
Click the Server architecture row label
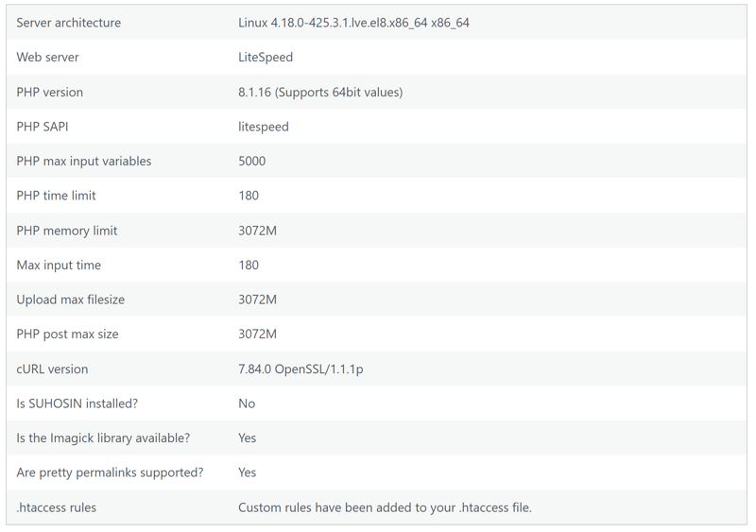coord(68,23)
